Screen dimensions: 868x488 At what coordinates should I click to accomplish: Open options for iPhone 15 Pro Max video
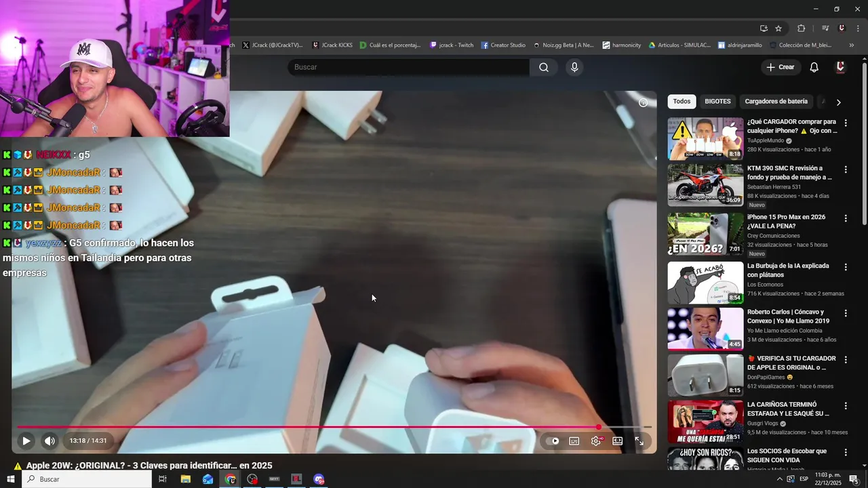coord(846,218)
